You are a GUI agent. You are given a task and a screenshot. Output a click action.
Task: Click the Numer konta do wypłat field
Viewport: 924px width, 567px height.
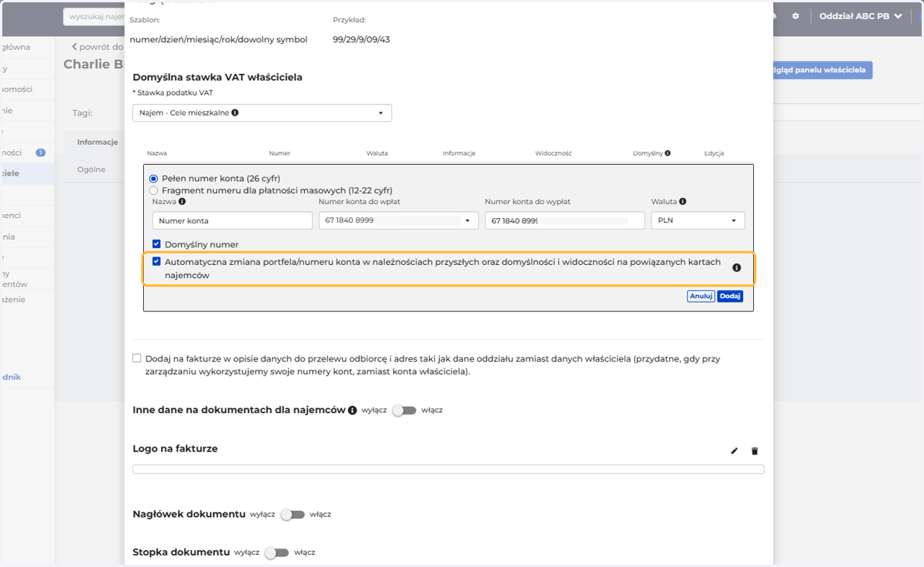coord(564,220)
